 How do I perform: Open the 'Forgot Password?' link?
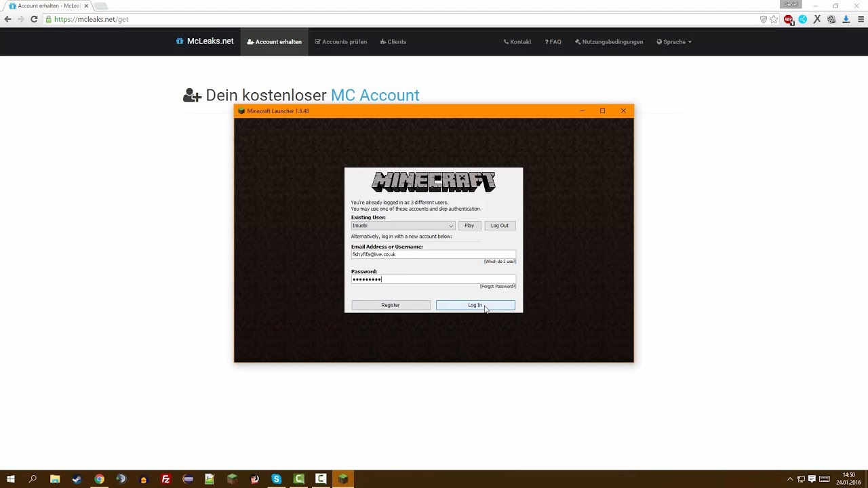pyautogui.click(x=498, y=286)
